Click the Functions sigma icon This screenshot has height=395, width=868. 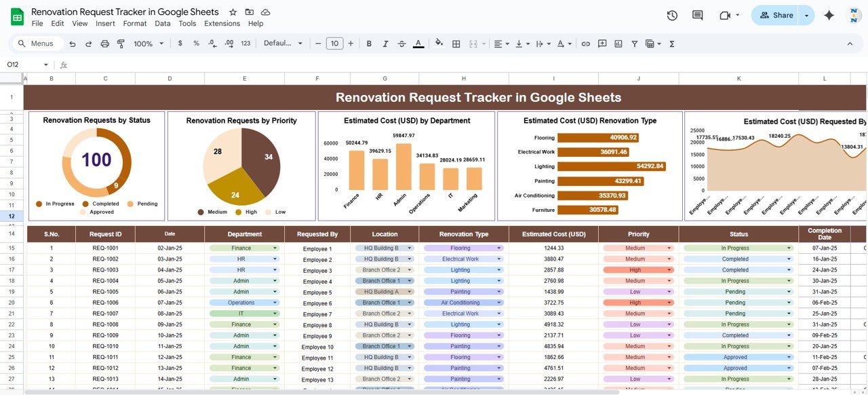click(x=671, y=43)
